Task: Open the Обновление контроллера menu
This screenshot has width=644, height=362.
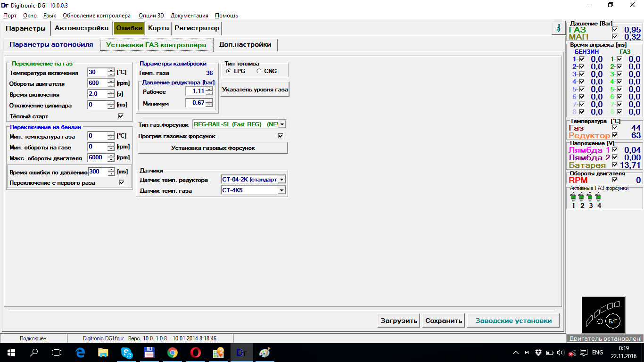Action: pos(97,16)
